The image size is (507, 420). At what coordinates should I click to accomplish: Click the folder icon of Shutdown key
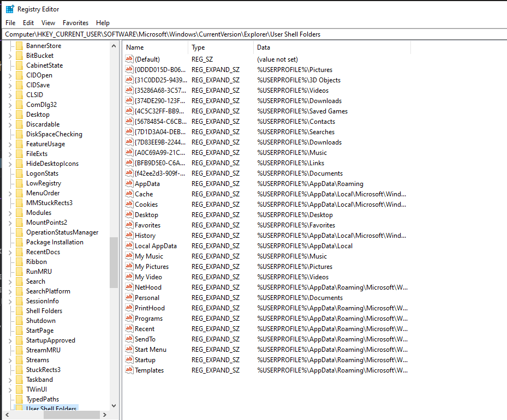20,321
